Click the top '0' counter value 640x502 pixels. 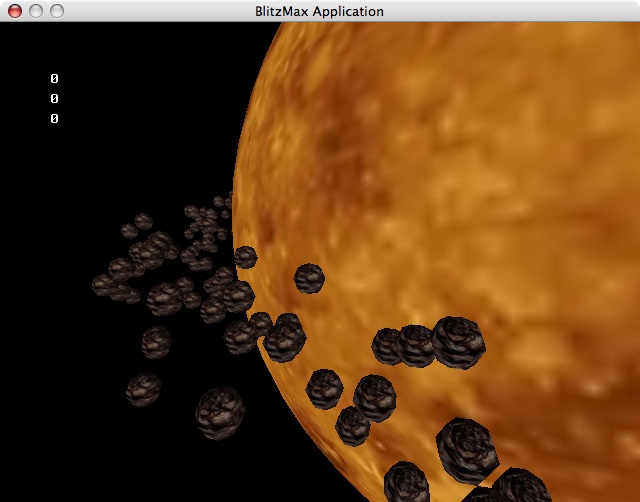coord(54,78)
